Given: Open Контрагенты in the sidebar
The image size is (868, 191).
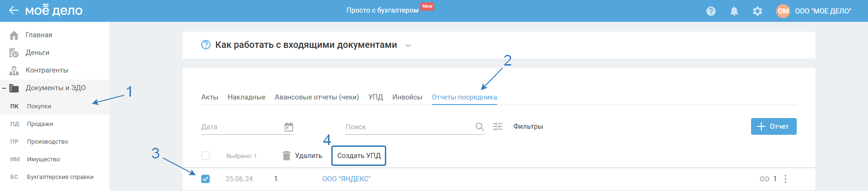Looking at the screenshot, I should 47,70.
